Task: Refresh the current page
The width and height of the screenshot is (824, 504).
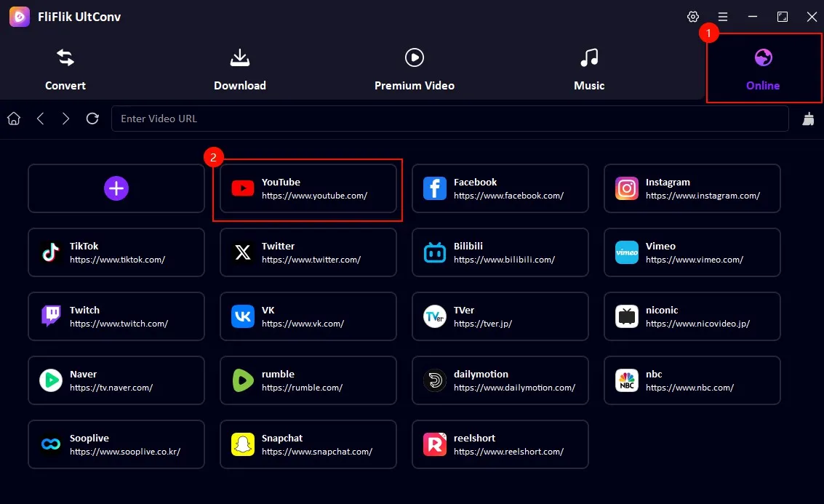Action: (92, 118)
